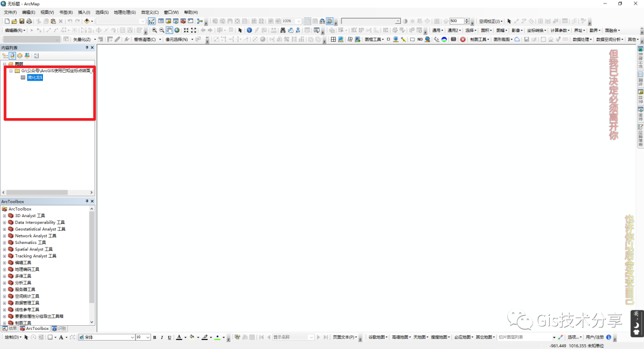Image resolution: width=644 pixels, height=349 pixels.
Task: Toggle bold text formatting
Action: click(154, 338)
